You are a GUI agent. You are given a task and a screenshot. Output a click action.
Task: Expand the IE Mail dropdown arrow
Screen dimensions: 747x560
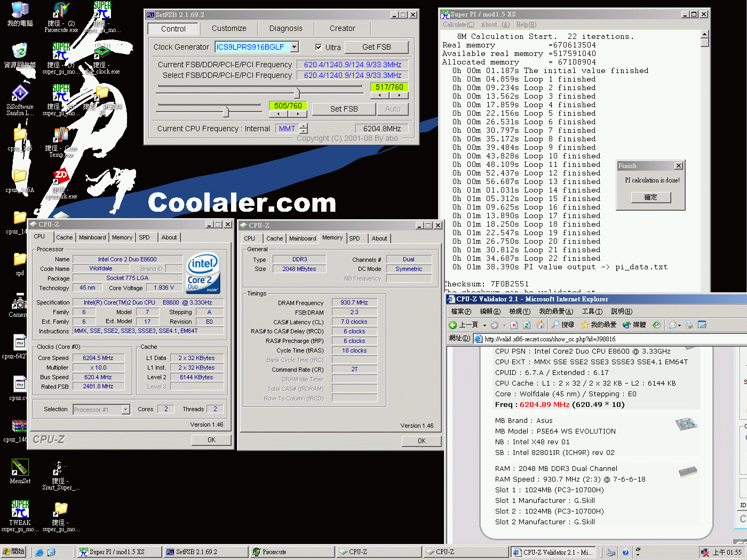click(679, 325)
